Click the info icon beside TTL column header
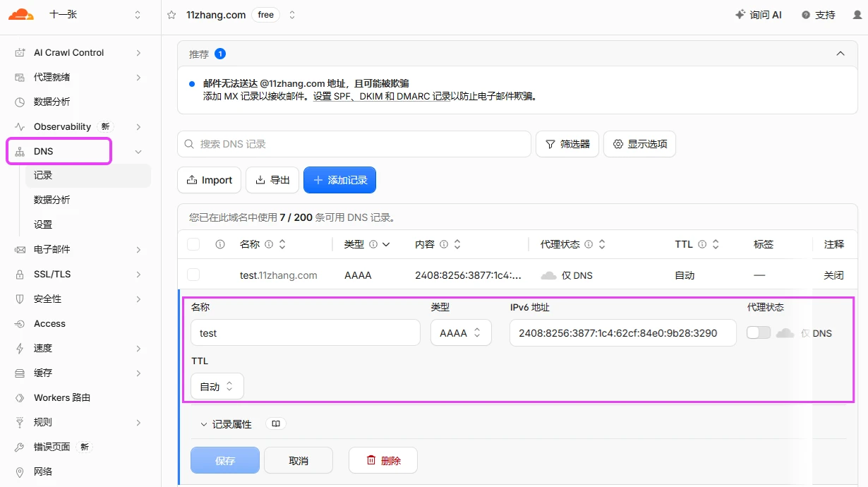Image resolution: width=868 pixels, height=487 pixels. tap(702, 244)
